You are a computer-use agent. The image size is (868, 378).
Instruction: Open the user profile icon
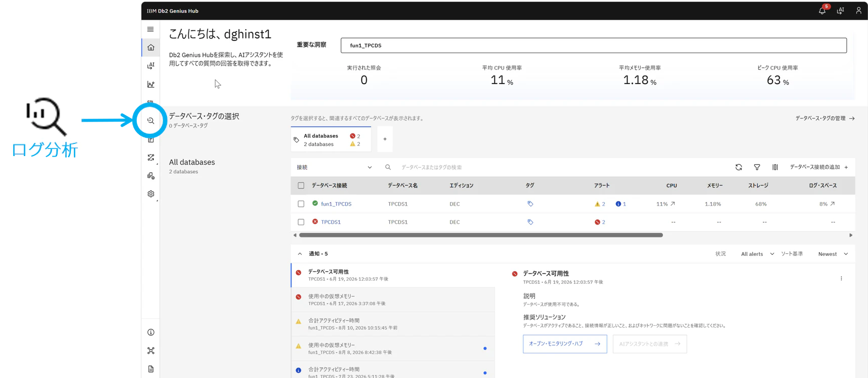coord(858,11)
